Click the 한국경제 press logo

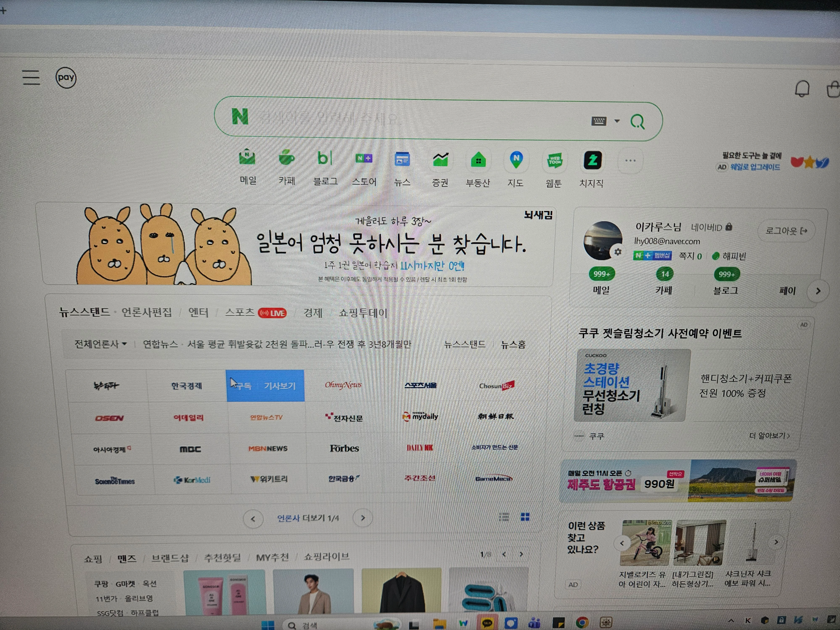tap(187, 386)
